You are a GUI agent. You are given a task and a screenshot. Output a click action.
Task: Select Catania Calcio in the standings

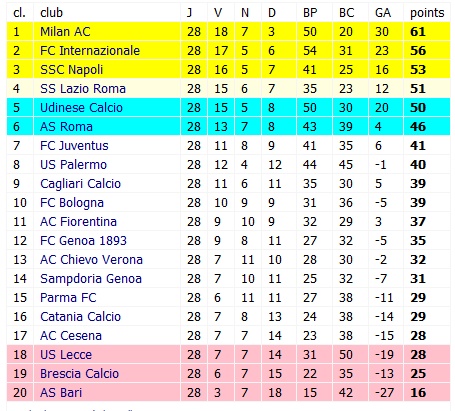click(80, 317)
